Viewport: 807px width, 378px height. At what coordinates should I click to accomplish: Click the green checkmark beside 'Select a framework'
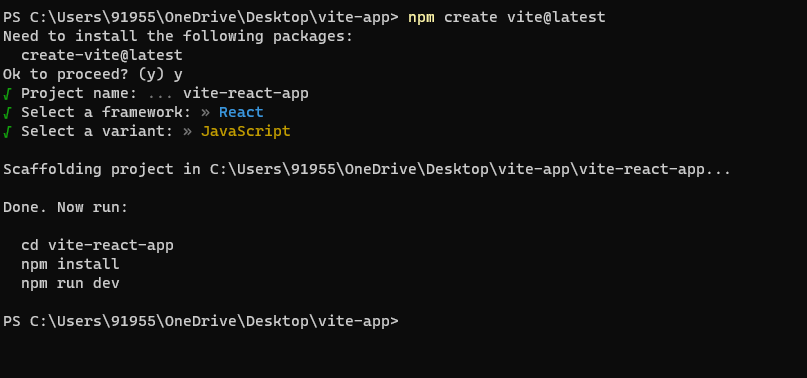[x=7, y=113]
